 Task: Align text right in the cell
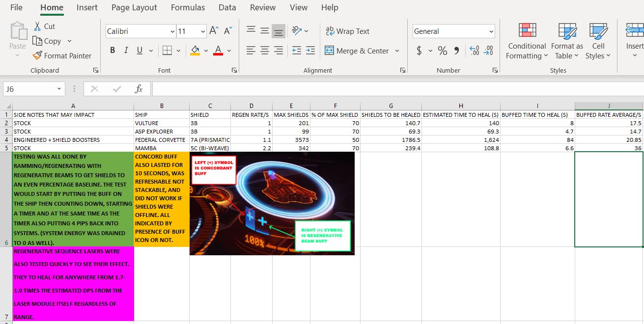tap(279, 51)
